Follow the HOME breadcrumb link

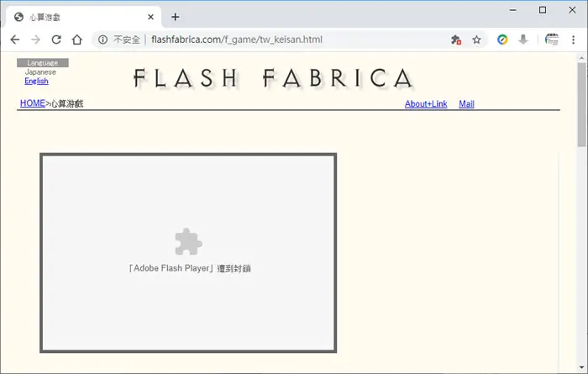click(33, 103)
